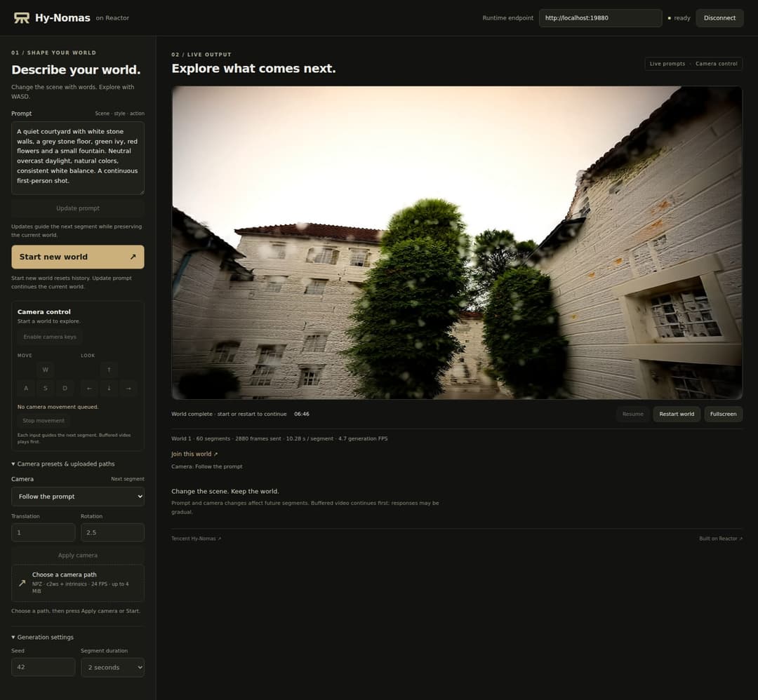Click the 'Scene · style · action' hint
Viewport: 758px width, 700px height.
tap(120, 114)
